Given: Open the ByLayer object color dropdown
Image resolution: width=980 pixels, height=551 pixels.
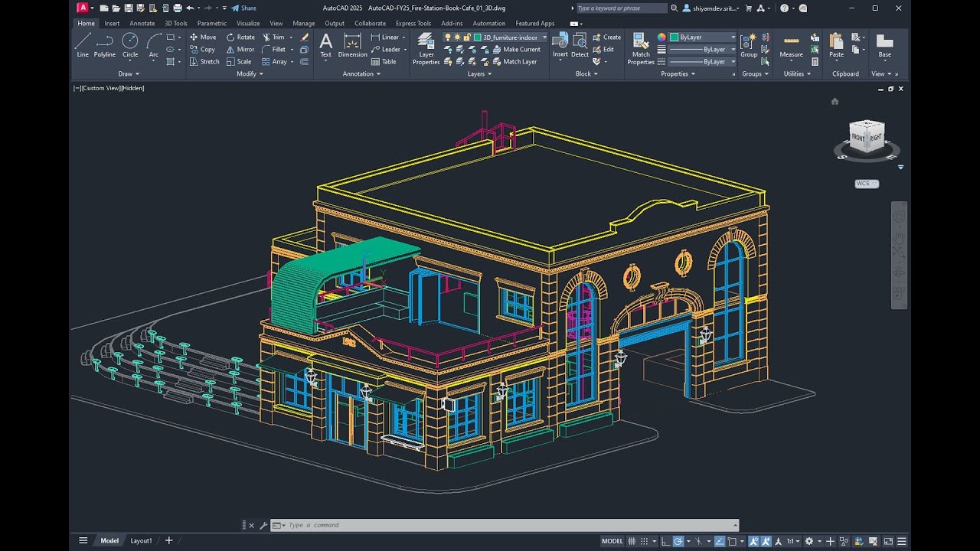Looking at the screenshot, I should [702, 37].
